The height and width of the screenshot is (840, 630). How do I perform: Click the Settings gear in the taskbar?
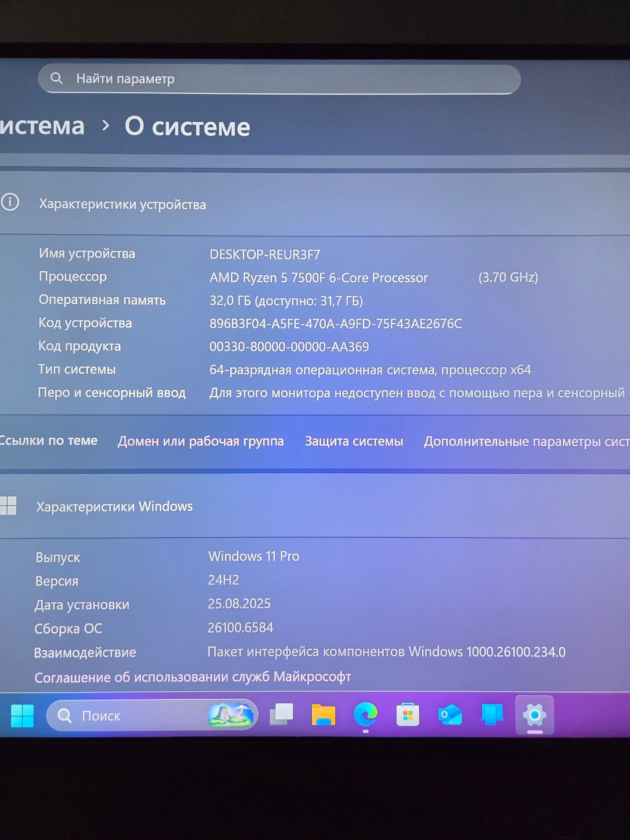(534, 714)
